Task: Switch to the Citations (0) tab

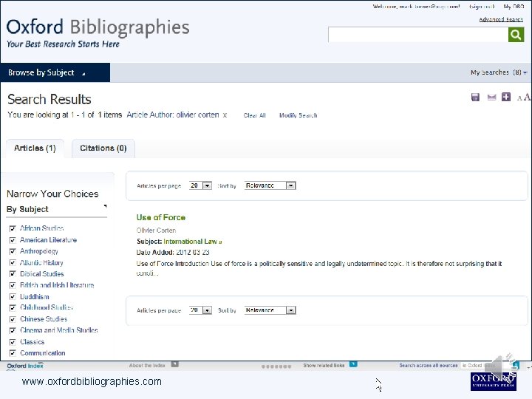Action: coord(103,149)
